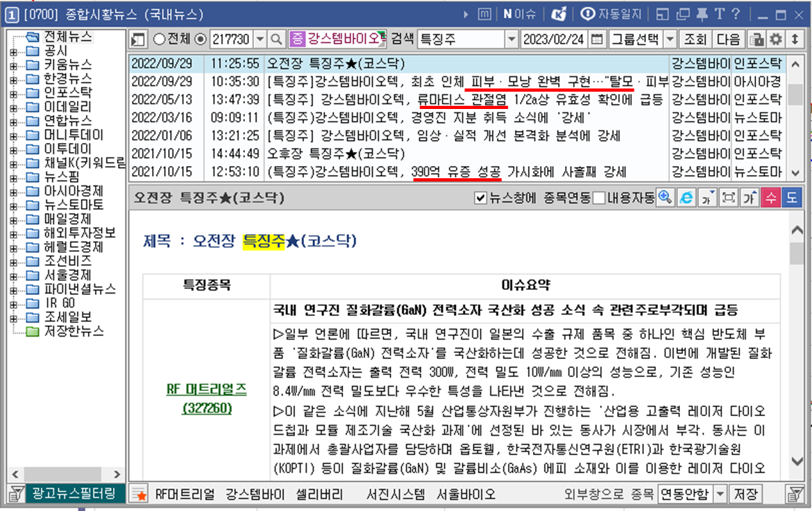Click the funnel icon at bottom right
The image size is (812, 511).
pyautogui.click(x=795, y=494)
